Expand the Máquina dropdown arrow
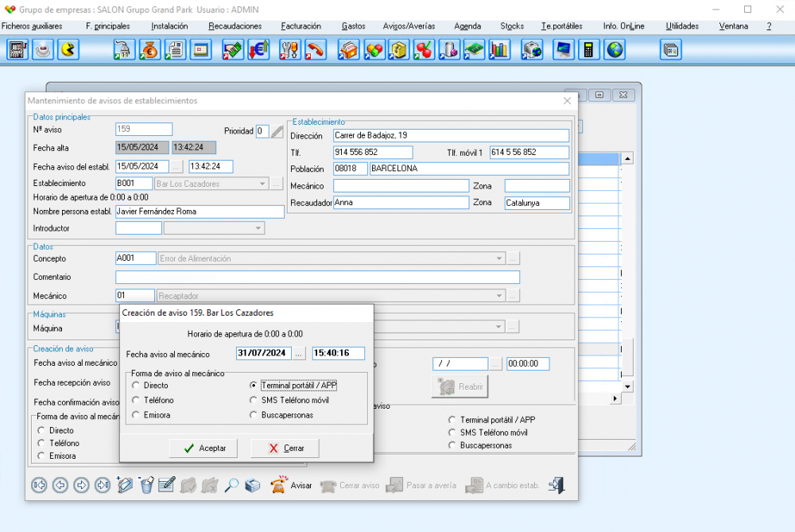Viewport: 795px width, 532px height. click(x=499, y=327)
